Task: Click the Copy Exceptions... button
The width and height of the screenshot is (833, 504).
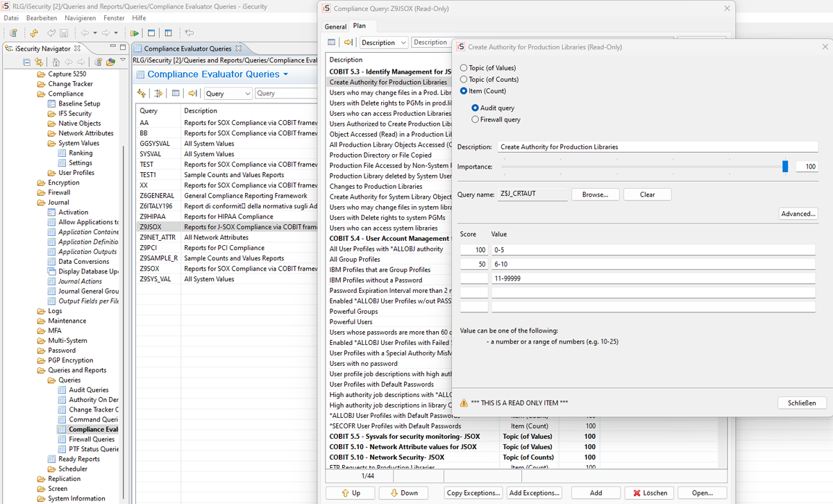Action: [474, 493]
